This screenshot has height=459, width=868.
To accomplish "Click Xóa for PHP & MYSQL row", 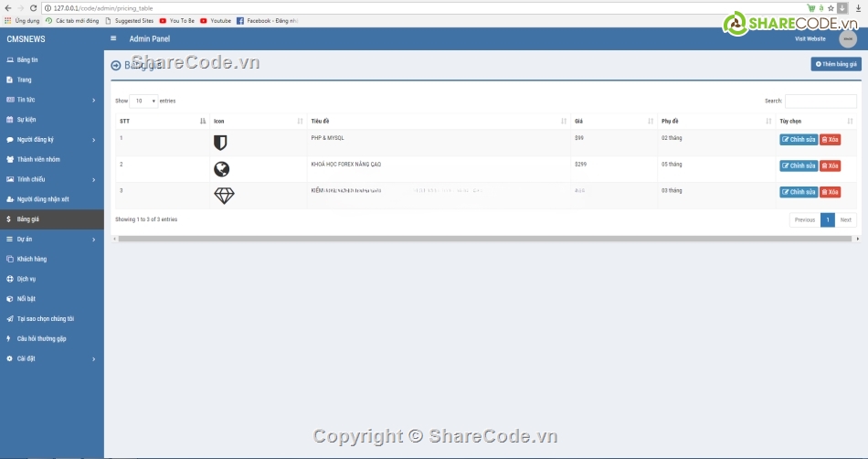I will pos(830,140).
